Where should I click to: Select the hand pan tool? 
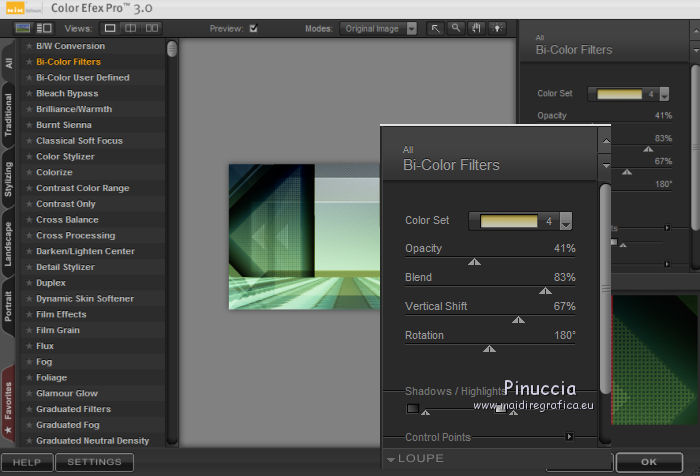[x=475, y=29]
